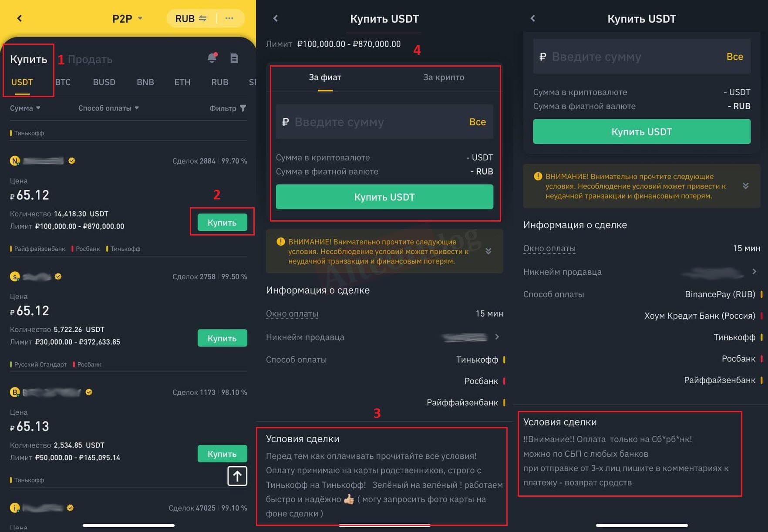Switch to the Продать tab
The height and width of the screenshot is (532, 768).
[90, 59]
